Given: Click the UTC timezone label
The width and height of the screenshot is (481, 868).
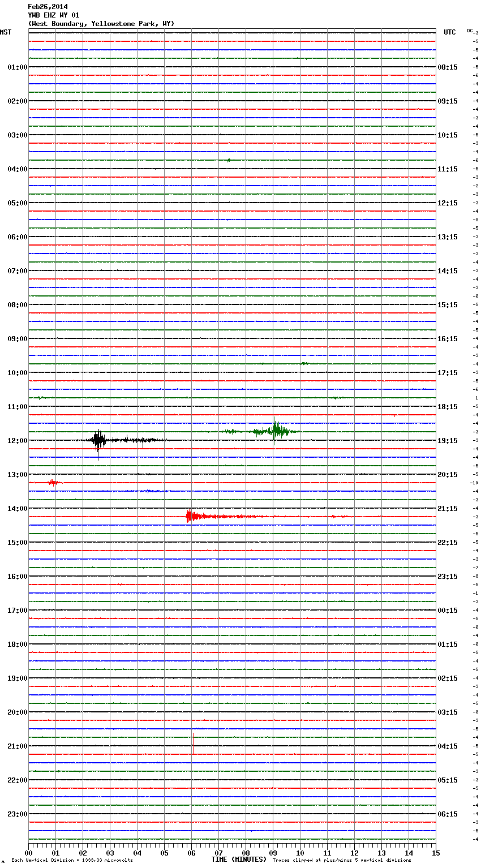Looking at the screenshot, I should [x=450, y=32].
